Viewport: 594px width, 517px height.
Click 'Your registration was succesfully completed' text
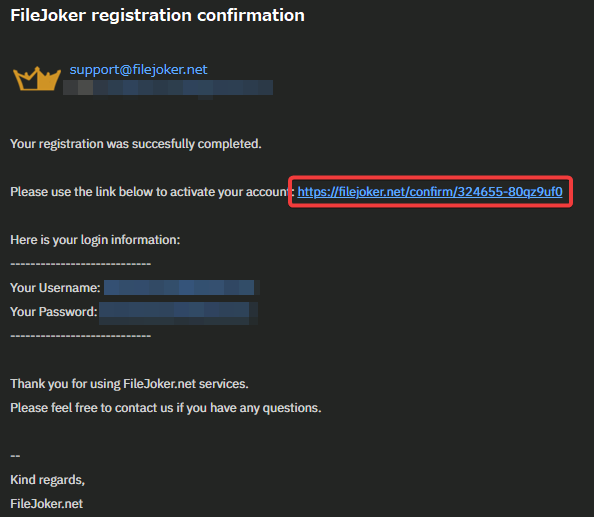(x=136, y=144)
